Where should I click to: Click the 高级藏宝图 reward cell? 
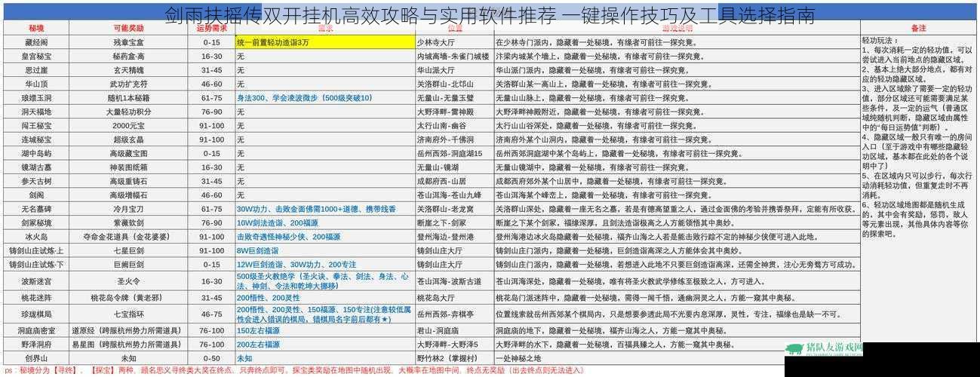[x=128, y=153]
